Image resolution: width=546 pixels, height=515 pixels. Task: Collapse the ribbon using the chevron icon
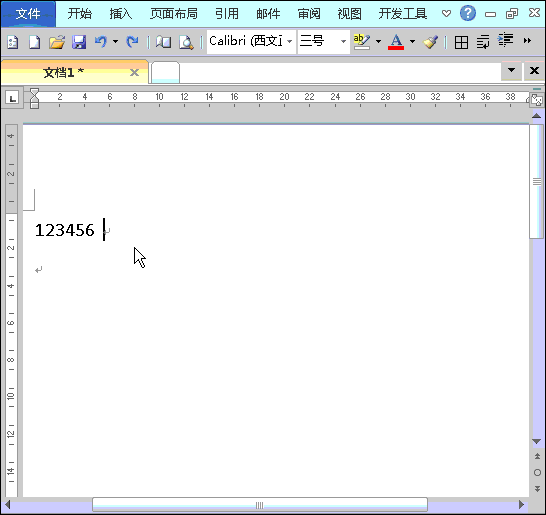(x=446, y=14)
